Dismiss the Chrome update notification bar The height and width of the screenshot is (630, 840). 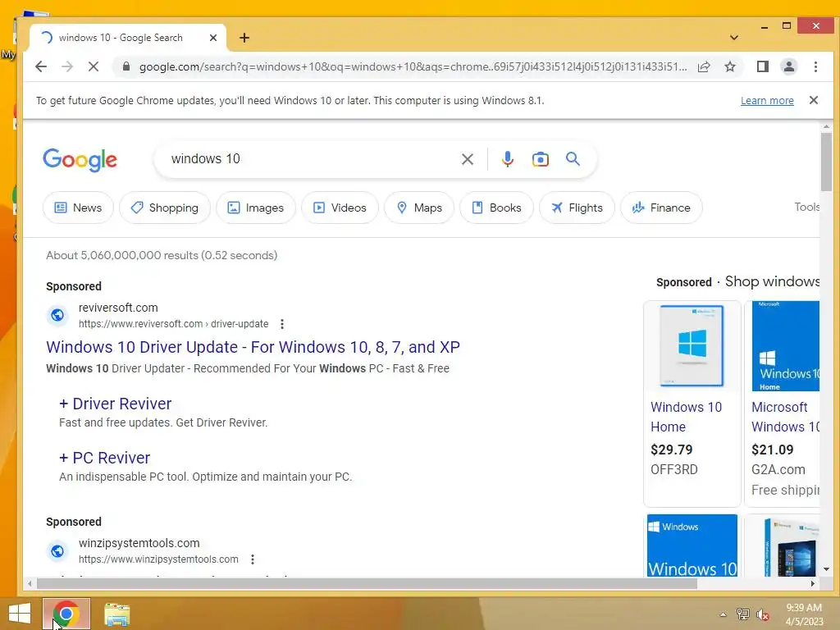813,100
